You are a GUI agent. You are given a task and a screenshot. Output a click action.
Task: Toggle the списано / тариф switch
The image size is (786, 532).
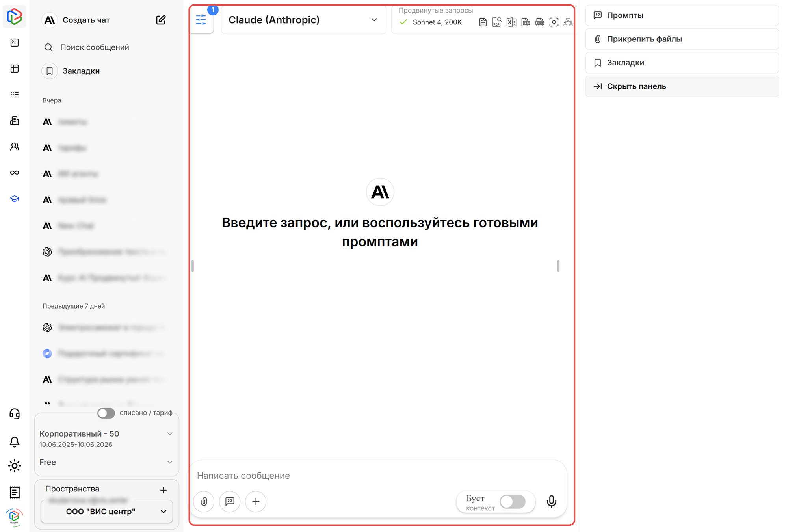pos(106,413)
